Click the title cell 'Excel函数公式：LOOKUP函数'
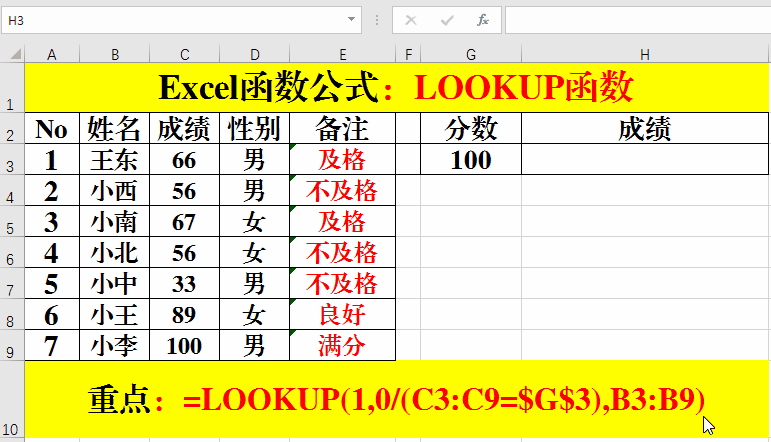The image size is (771, 442). pos(396,88)
